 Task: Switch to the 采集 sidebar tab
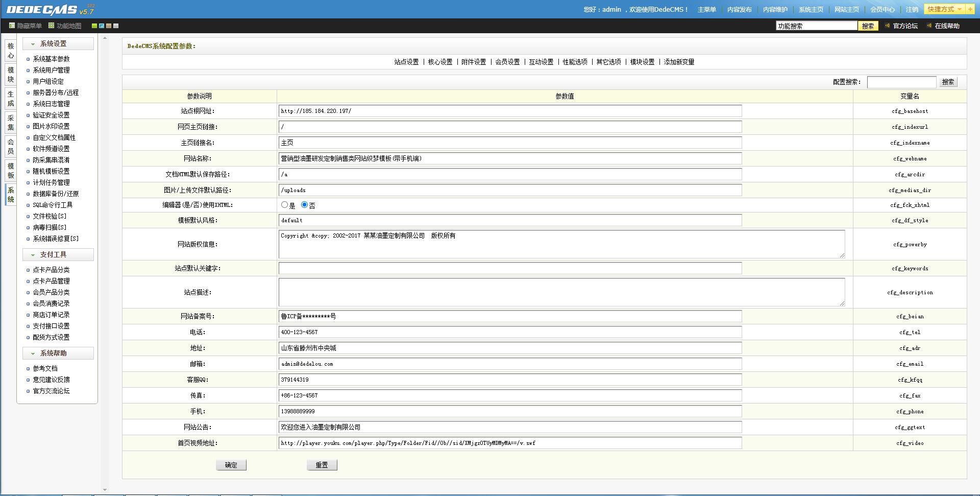tap(11, 123)
